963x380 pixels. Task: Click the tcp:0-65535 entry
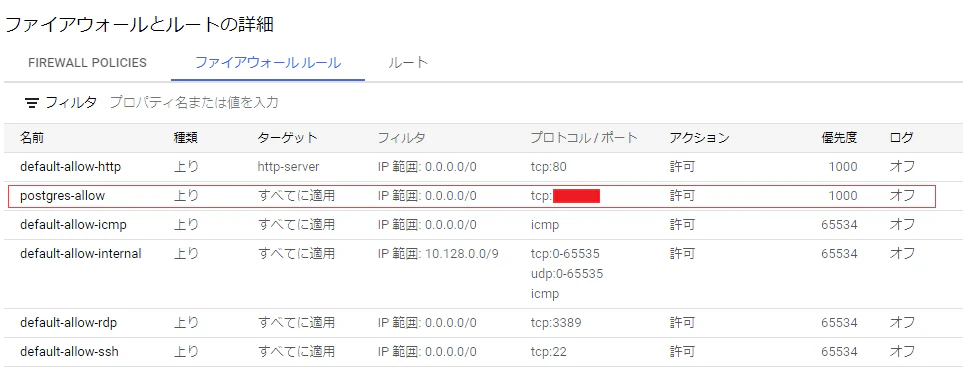pos(565,254)
